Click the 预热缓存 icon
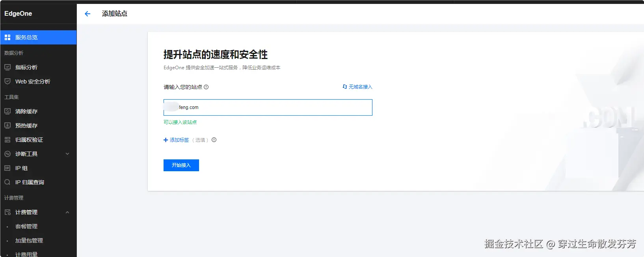644x257 pixels. pos(7,126)
